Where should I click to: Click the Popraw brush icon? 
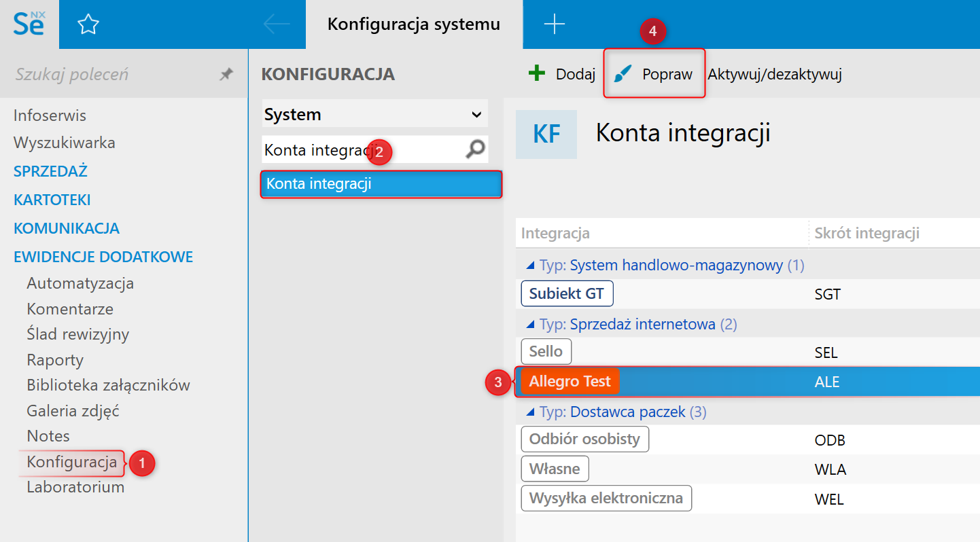(623, 74)
